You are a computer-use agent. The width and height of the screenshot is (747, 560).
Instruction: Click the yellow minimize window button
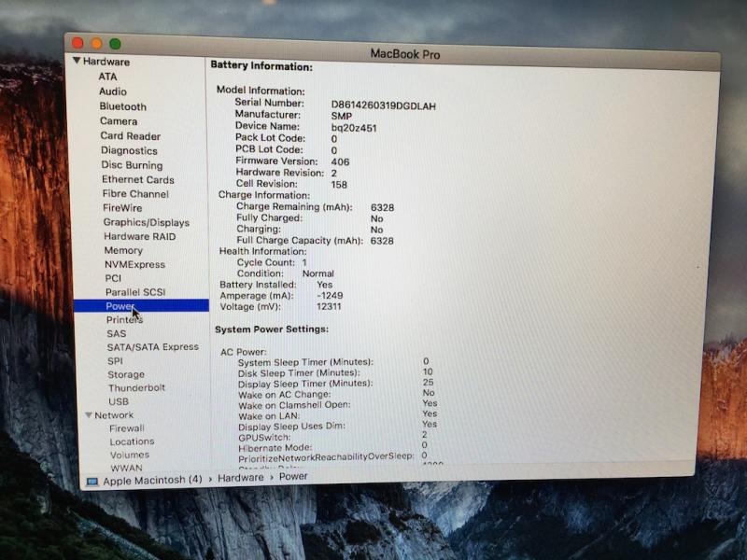pos(95,43)
